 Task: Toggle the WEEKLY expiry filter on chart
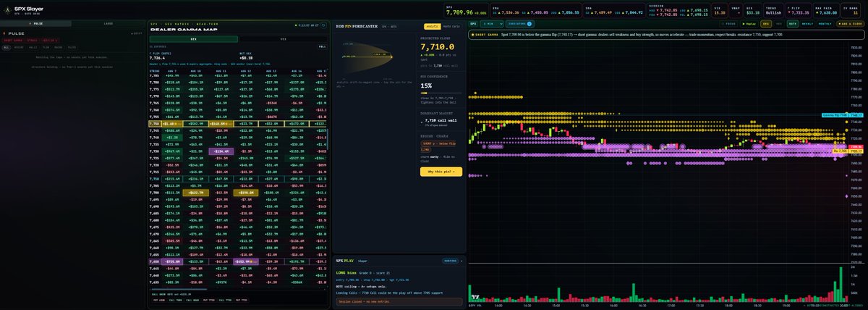(807, 24)
